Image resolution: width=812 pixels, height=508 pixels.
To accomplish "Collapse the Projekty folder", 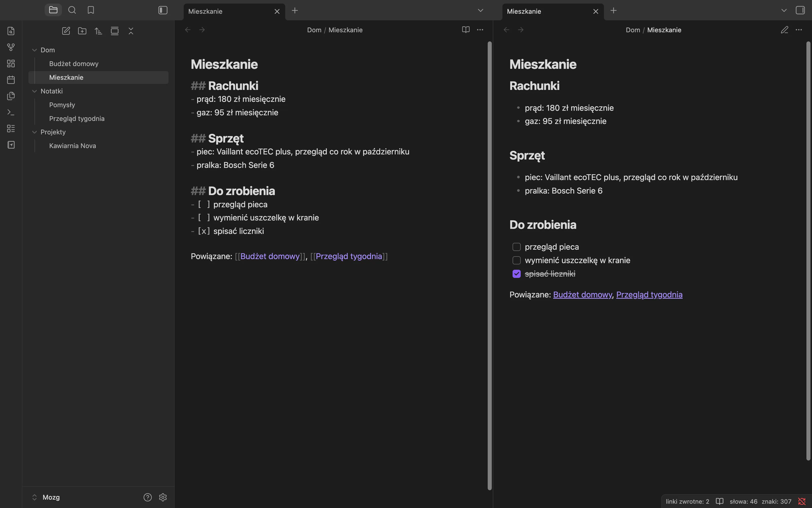I will click(x=34, y=132).
